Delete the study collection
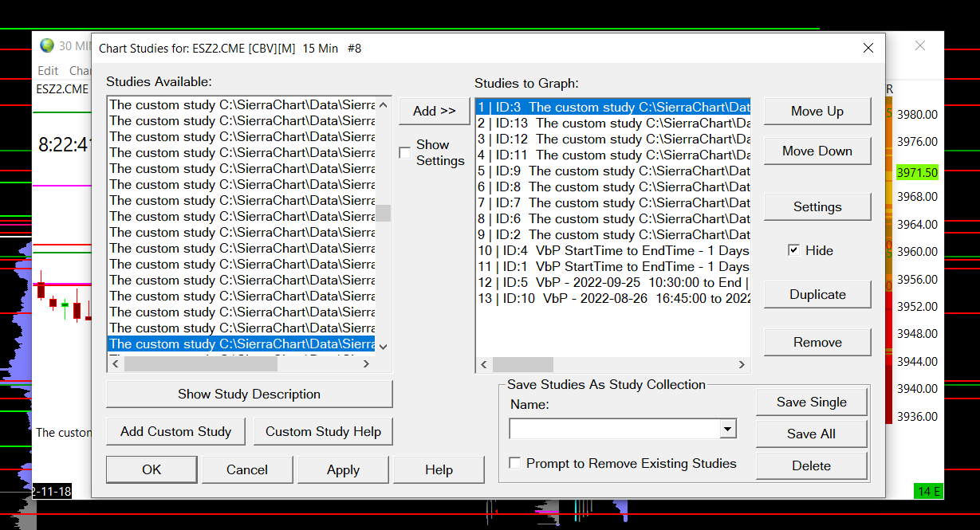 (812, 466)
